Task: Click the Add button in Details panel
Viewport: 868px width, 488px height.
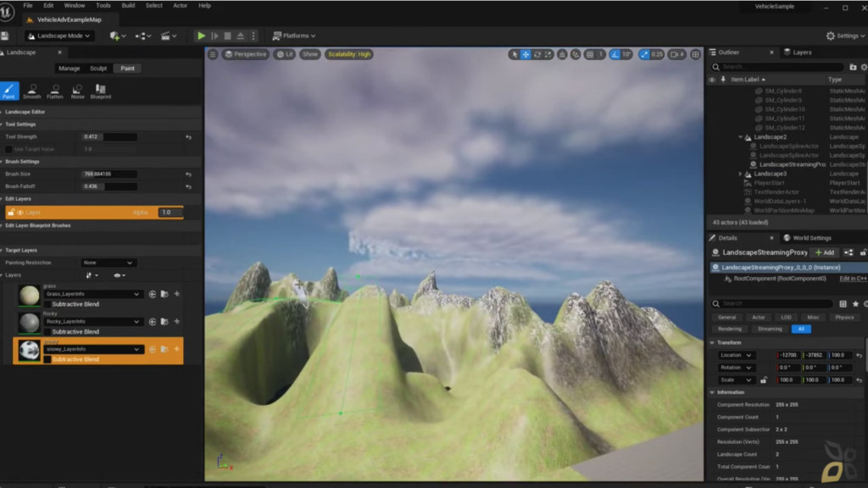Action: point(825,252)
